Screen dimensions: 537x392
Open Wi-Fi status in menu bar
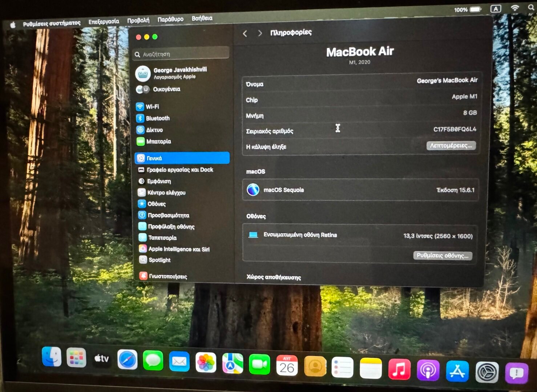pos(515,8)
